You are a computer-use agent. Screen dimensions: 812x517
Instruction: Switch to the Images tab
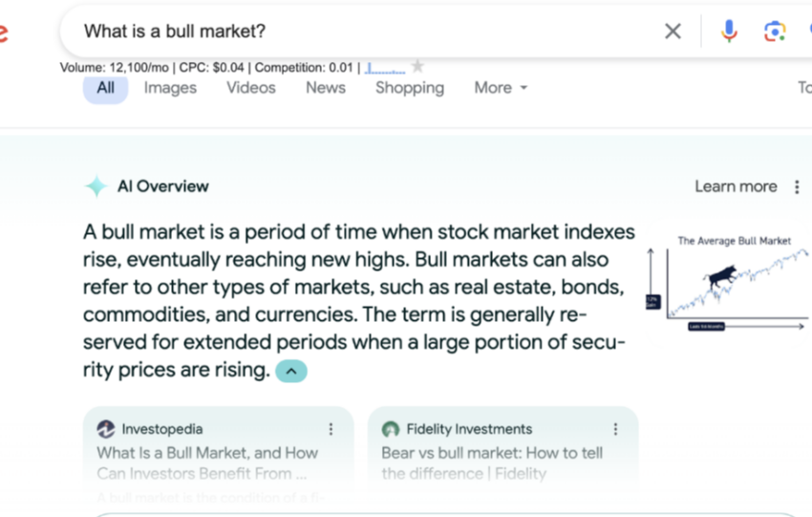(x=170, y=88)
